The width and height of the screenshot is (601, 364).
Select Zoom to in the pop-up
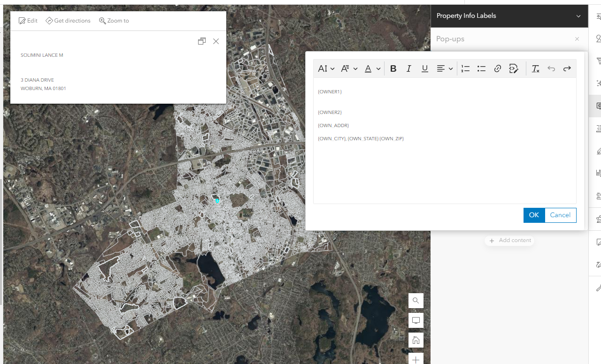[x=114, y=21]
